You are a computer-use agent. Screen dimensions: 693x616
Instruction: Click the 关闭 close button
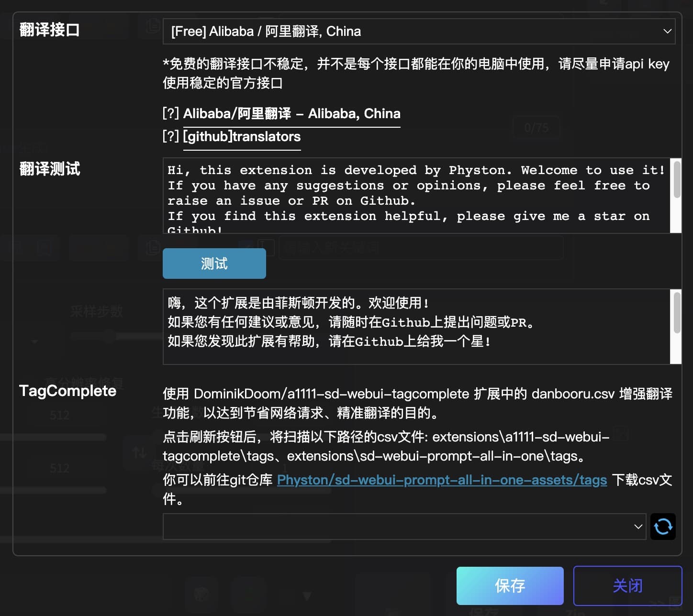(x=627, y=585)
